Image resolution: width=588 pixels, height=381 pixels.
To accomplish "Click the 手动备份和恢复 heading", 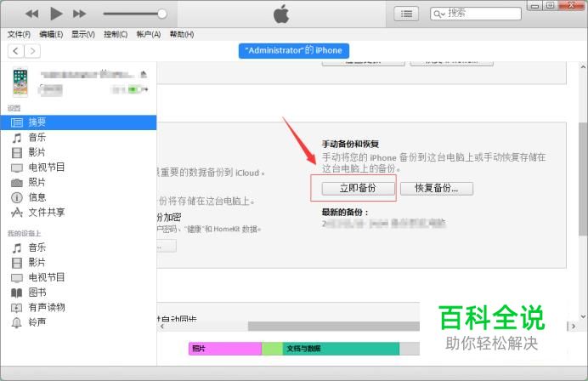I will click(350, 144).
